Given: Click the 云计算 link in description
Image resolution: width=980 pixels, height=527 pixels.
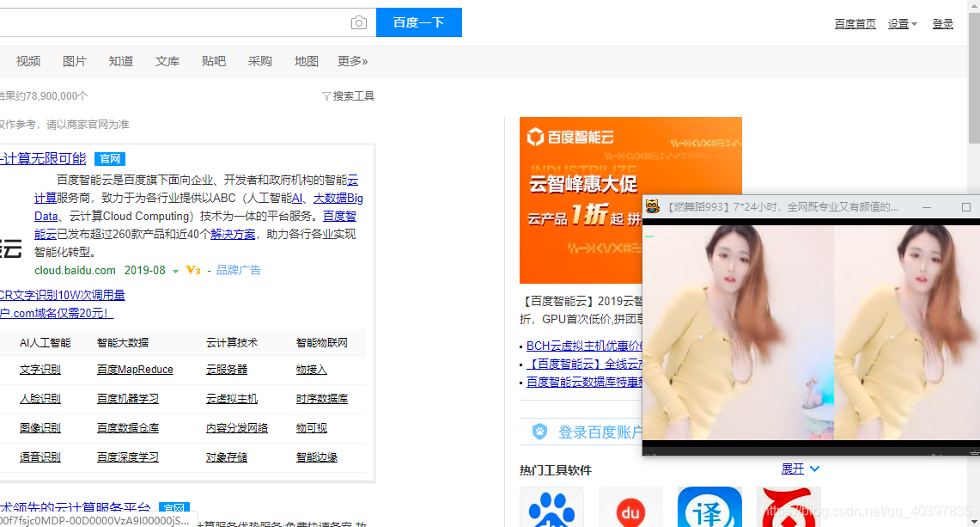Looking at the screenshot, I should 45,198.
